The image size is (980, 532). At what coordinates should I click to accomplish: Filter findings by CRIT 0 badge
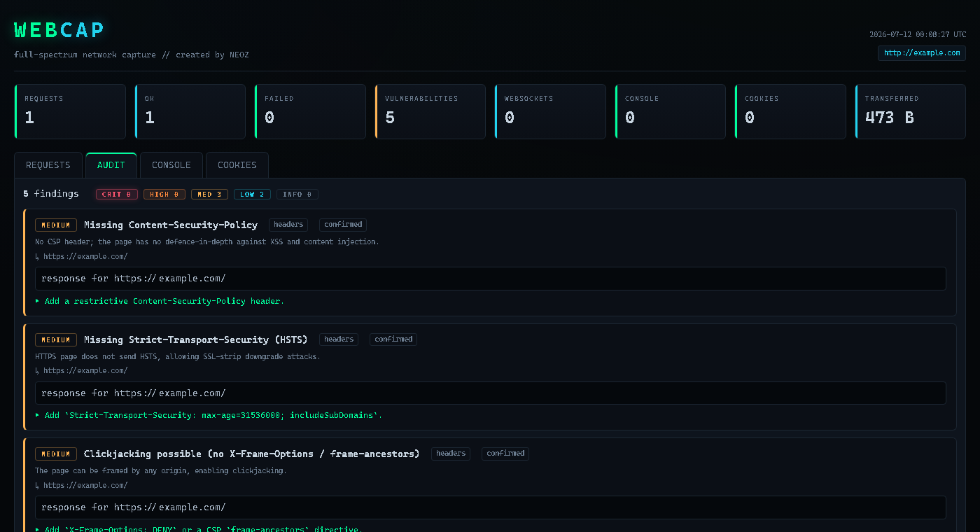click(117, 195)
